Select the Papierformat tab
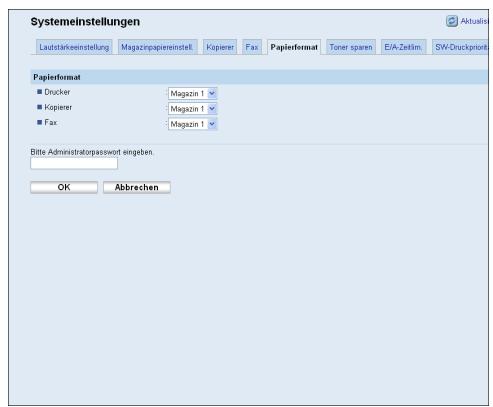The width and height of the screenshot is (493, 407). coord(294,47)
